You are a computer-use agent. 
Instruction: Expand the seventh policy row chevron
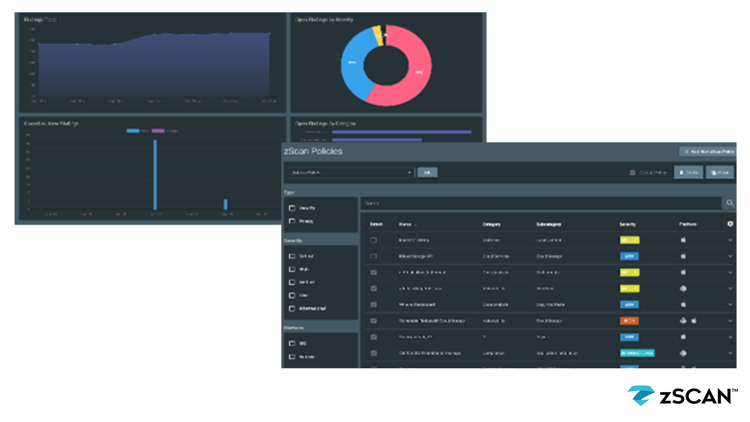click(730, 337)
